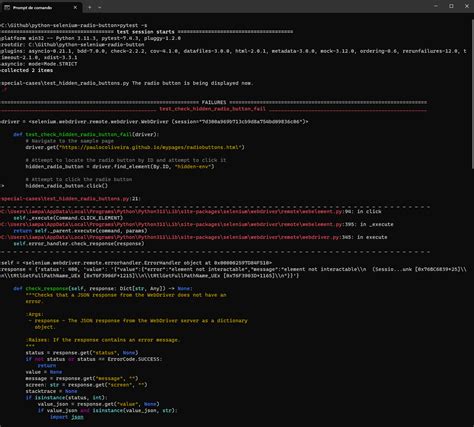Minimize the terminal window
The height and width of the screenshot is (427, 474).
pyautogui.click(x=436, y=6)
